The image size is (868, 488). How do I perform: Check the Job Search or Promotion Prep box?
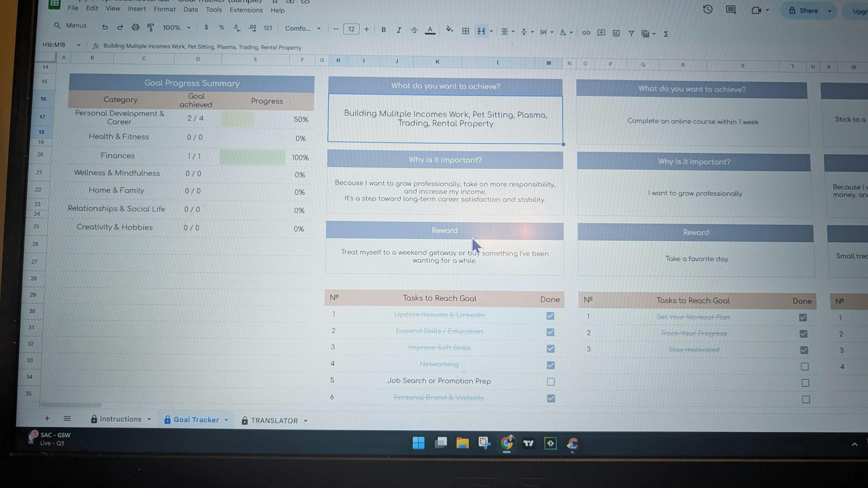[551, 381]
